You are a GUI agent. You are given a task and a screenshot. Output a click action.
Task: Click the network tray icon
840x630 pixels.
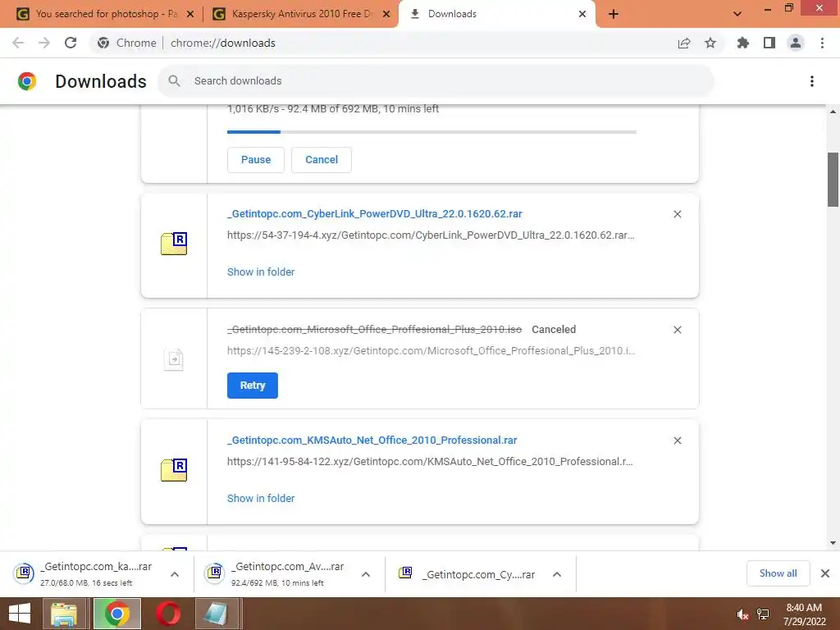click(763, 614)
